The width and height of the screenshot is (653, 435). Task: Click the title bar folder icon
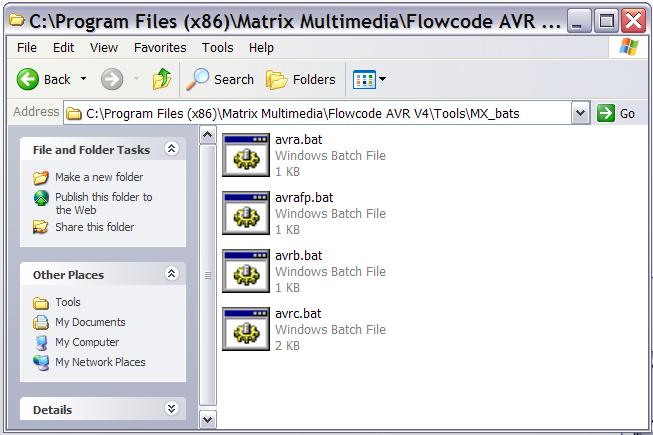tap(16, 20)
